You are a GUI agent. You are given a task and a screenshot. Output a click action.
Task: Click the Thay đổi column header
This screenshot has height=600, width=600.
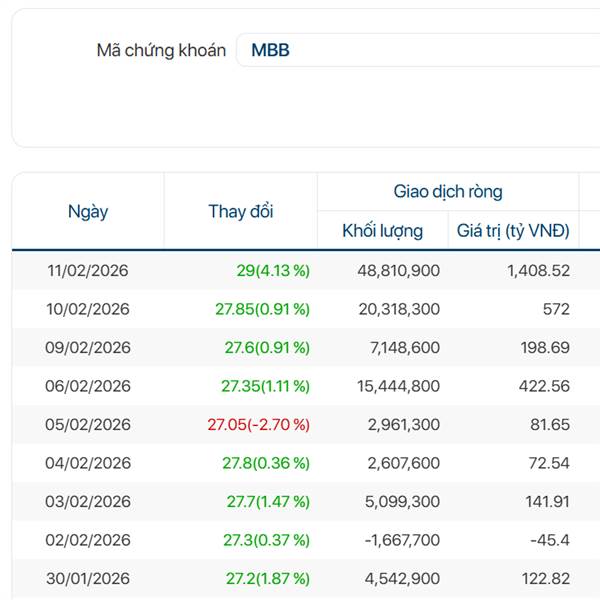click(x=241, y=211)
